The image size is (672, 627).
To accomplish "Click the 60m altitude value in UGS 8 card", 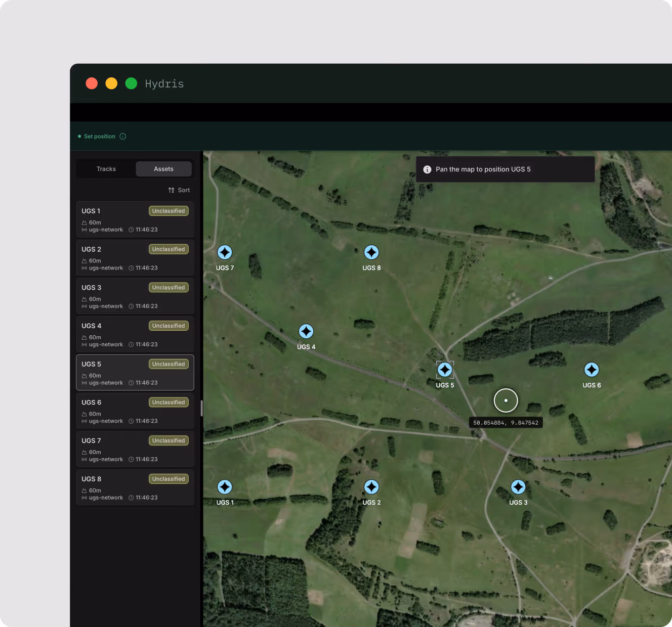I will [95, 490].
